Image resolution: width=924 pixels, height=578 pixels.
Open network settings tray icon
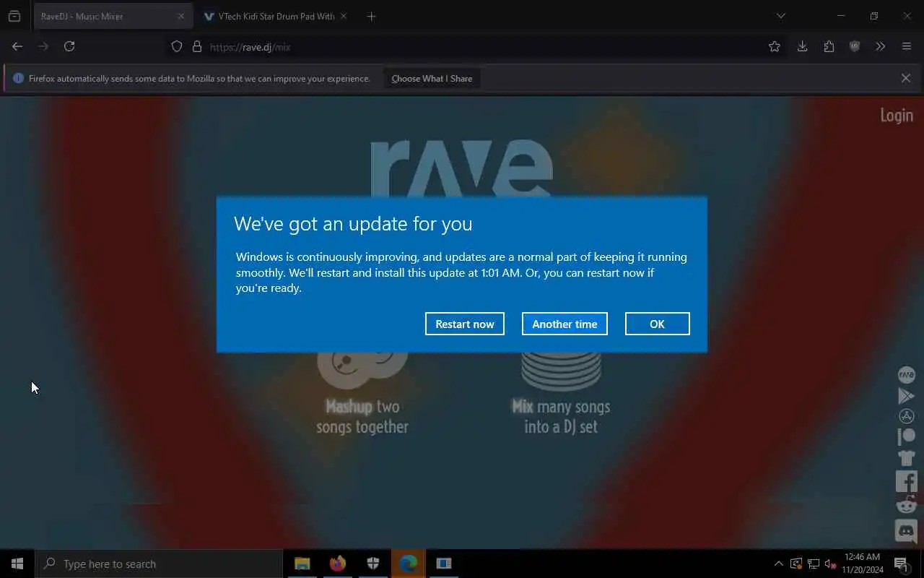click(x=814, y=564)
